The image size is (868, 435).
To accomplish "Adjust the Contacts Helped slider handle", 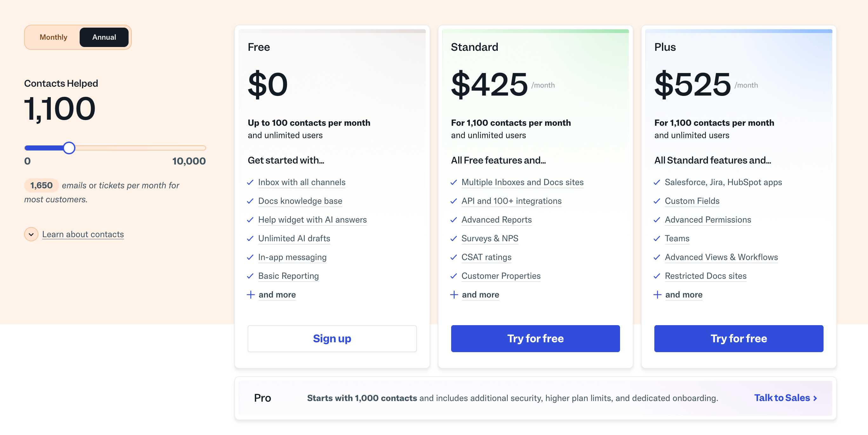I will [70, 148].
